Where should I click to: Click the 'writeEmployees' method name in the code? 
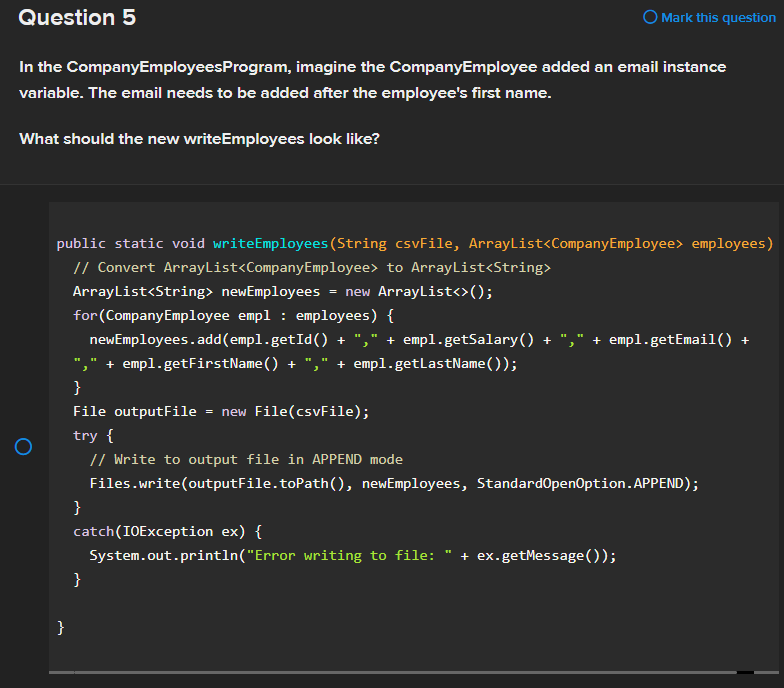coord(270,244)
